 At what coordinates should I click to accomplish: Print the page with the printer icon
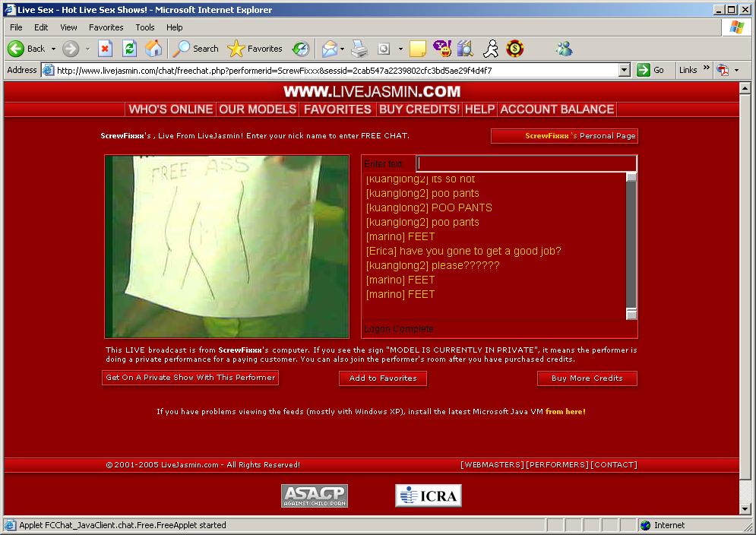pos(359,49)
